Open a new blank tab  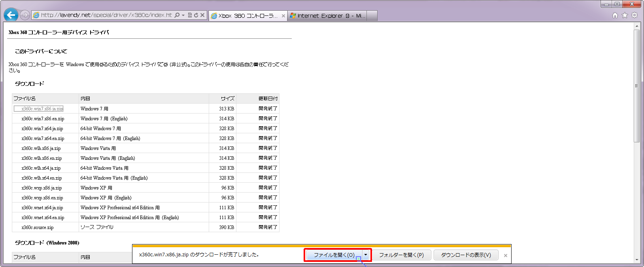[x=372, y=16]
